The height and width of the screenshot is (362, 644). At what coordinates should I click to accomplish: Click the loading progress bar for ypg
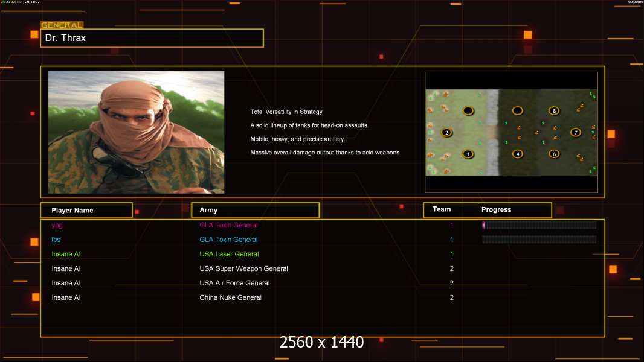click(539, 224)
